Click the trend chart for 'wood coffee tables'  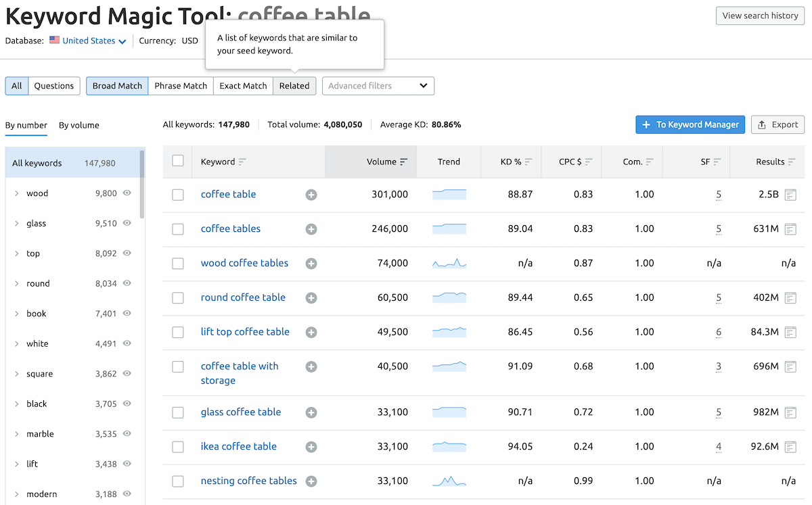pos(449,263)
